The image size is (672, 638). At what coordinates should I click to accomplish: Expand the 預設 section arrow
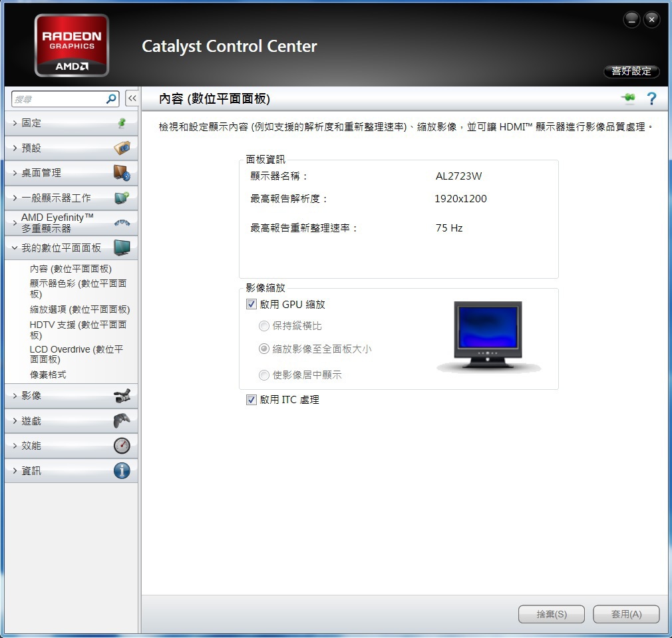15,148
